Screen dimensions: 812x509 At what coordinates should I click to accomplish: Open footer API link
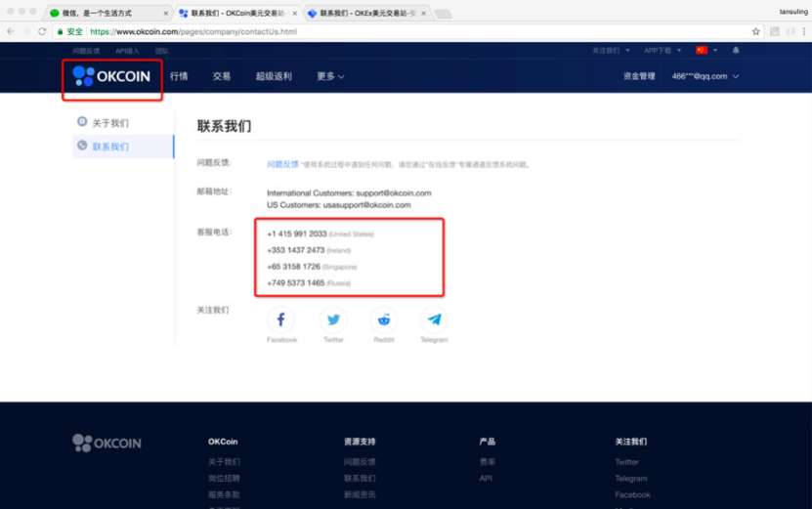(486, 479)
